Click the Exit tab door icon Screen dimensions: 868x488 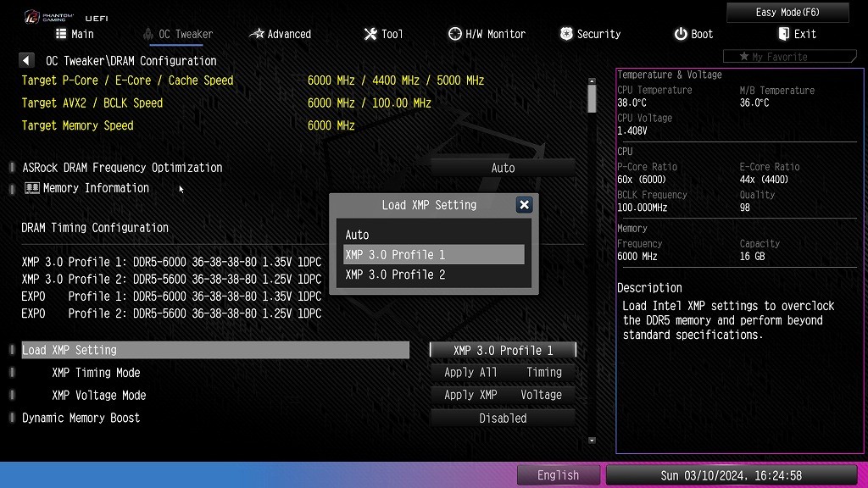point(783,34)
